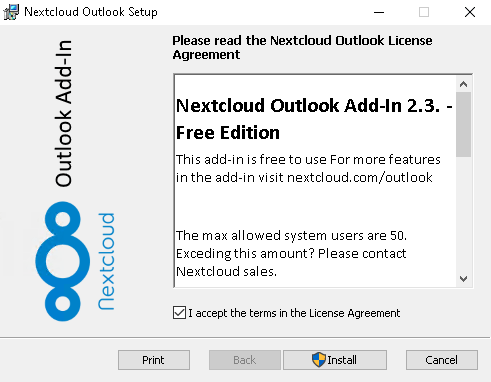Click the Nextcloud three-circle logo
Image resolution: width=491 pixels, height=382 pixels.
[x=63, y=261]
